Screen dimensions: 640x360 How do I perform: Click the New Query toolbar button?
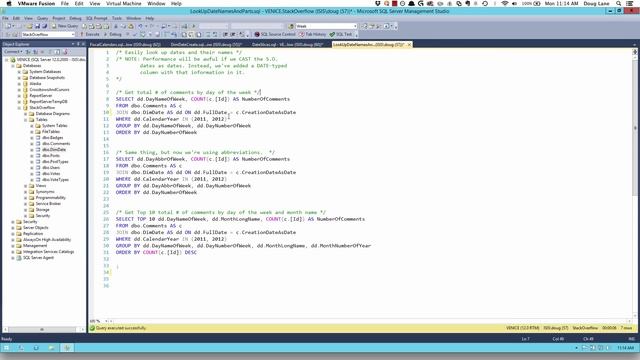click(65, 26)
